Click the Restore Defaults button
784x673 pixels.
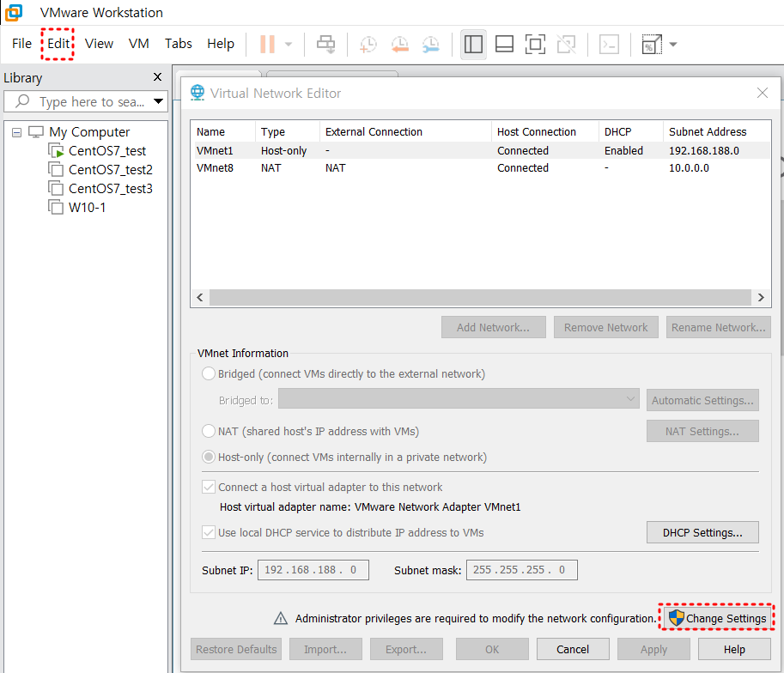click(x=236, y=649)
